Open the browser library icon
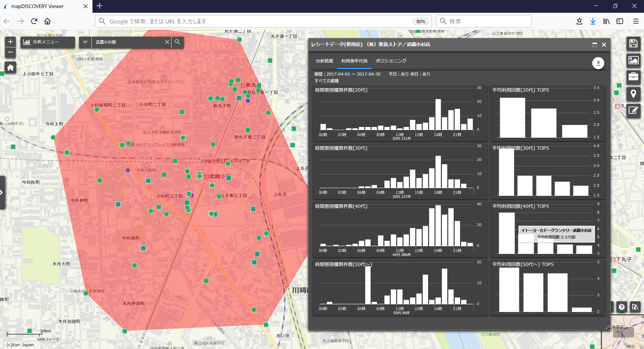 [606, 21]
